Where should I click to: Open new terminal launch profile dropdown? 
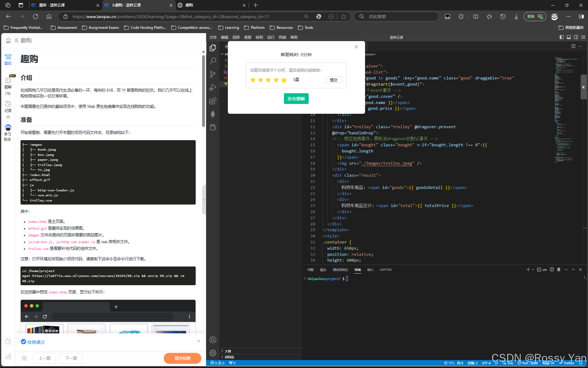pyautogui.click(x=533, y=270)
